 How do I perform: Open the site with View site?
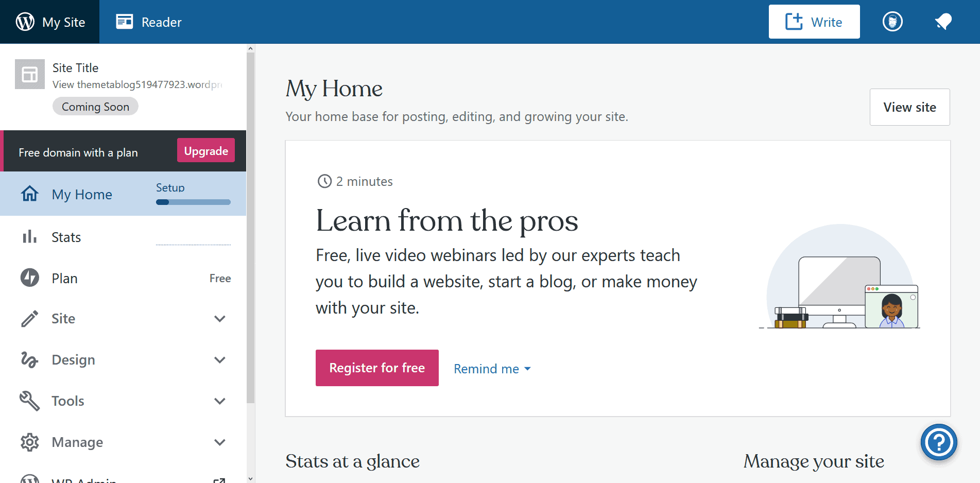(909, 107)
